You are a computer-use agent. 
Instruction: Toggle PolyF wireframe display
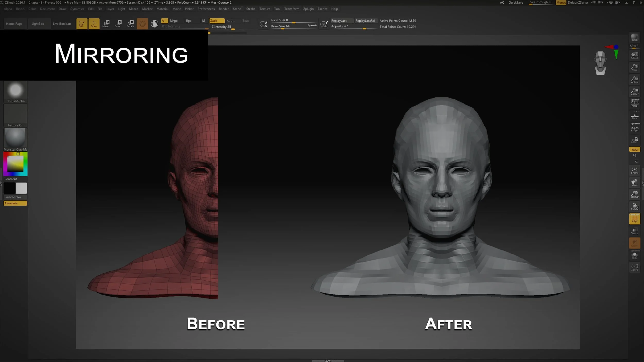(634, 219)
